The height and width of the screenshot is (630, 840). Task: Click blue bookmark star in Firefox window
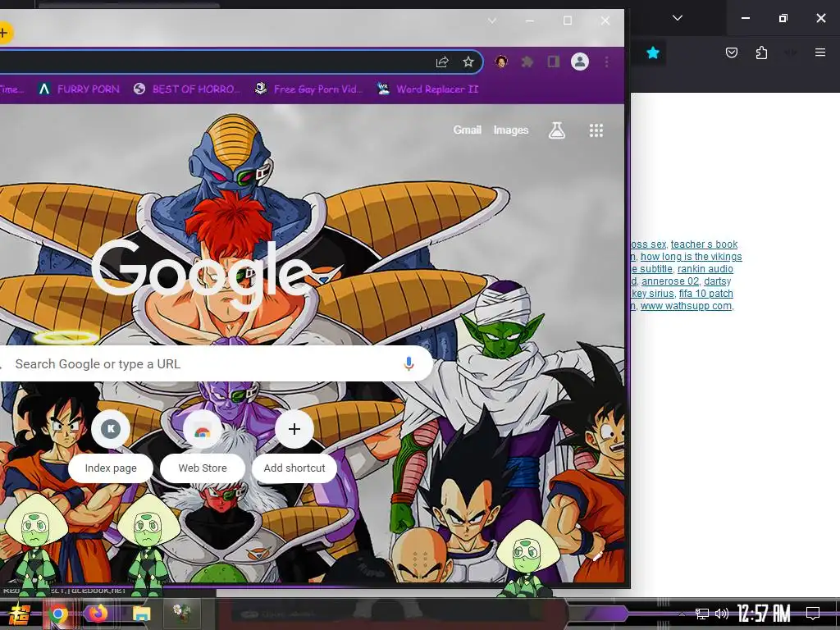pyautogui.click(x=652, y=52)
